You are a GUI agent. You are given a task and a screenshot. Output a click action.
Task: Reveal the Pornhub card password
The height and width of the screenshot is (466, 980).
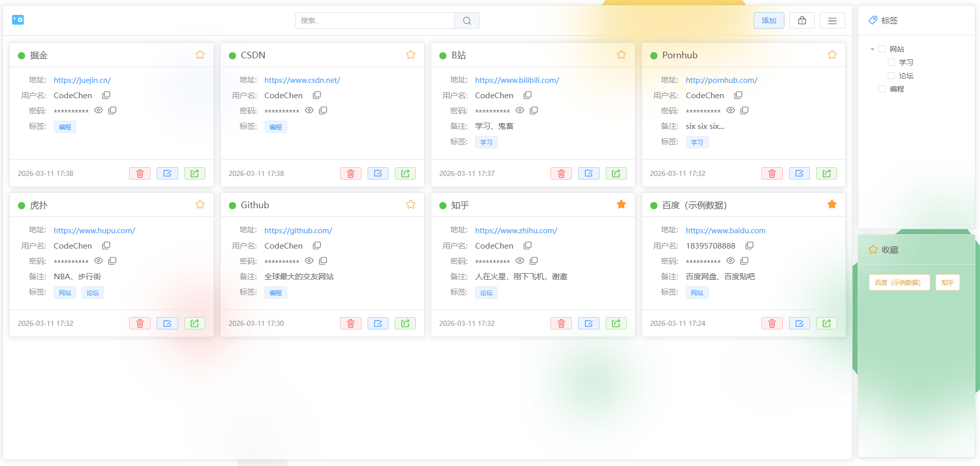[x=731, y=110]
